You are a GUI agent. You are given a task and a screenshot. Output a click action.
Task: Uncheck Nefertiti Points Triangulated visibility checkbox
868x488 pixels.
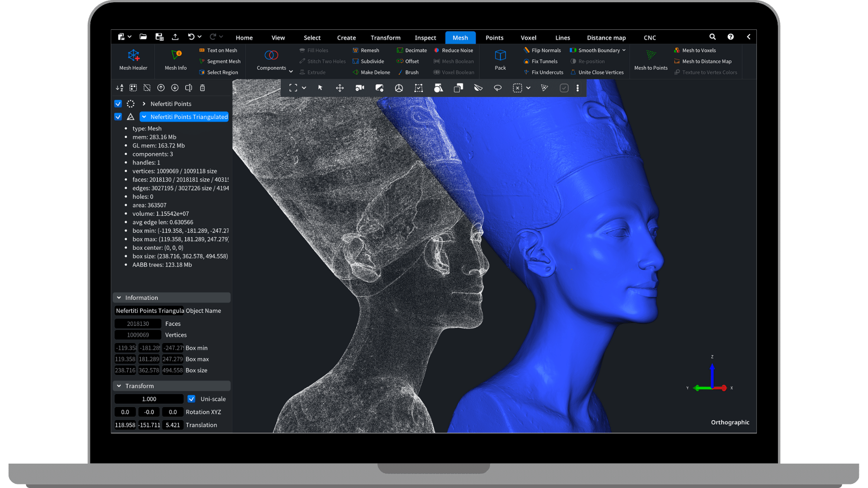(118, 117)
